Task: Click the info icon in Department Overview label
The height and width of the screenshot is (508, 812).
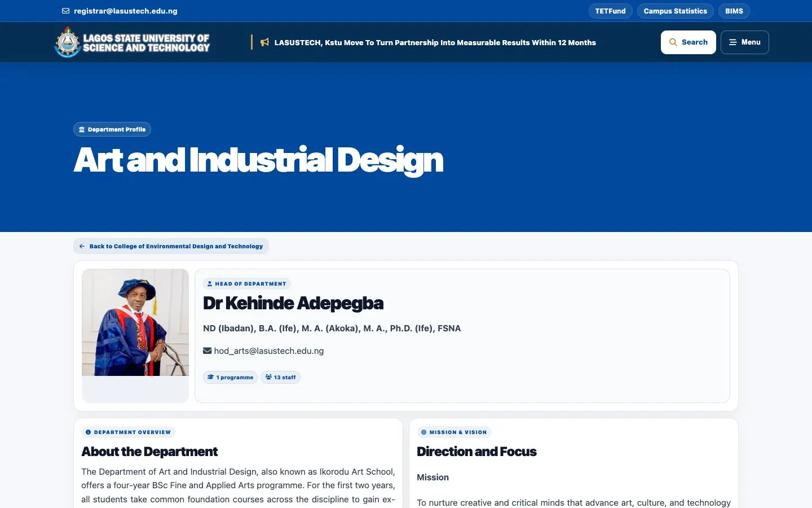Action: [x=88, y=432]
